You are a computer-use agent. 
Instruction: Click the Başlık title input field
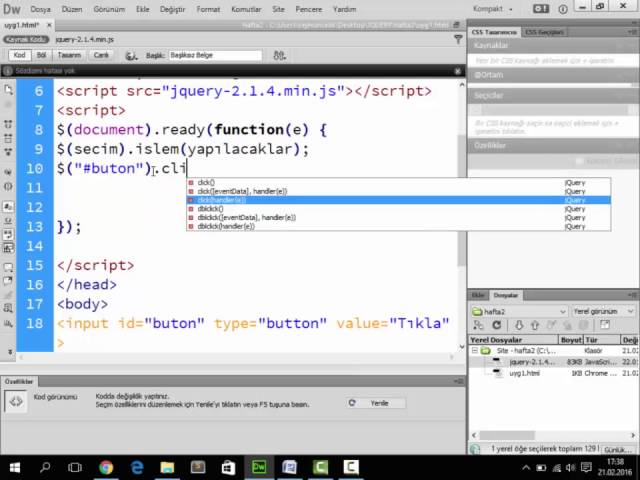tap(216, 55)
